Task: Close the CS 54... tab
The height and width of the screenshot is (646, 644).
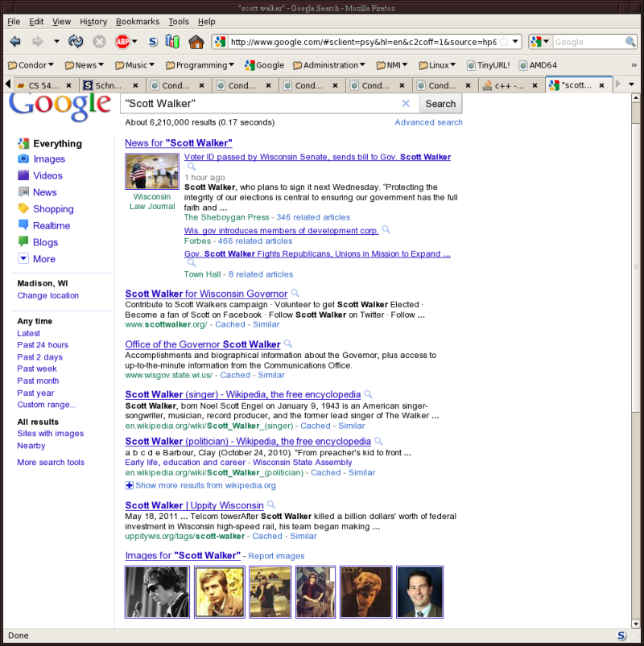Action: click(x=69, y=85)
